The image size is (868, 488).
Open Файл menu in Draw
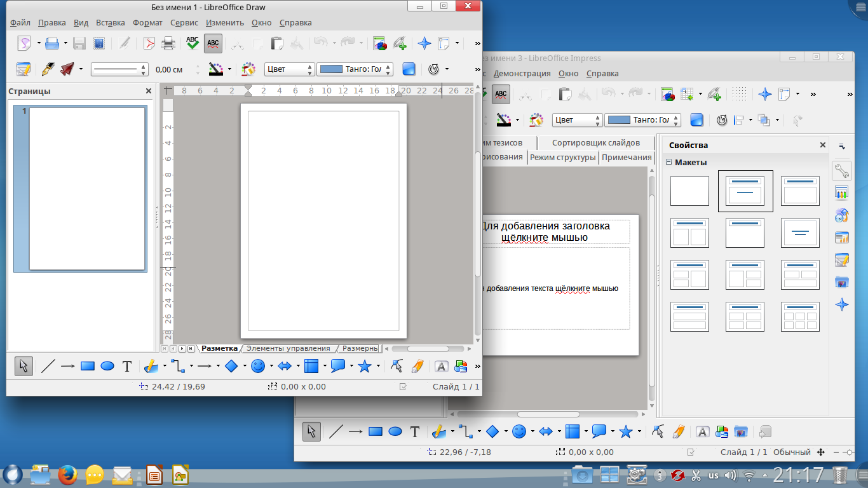click(20, 22)
